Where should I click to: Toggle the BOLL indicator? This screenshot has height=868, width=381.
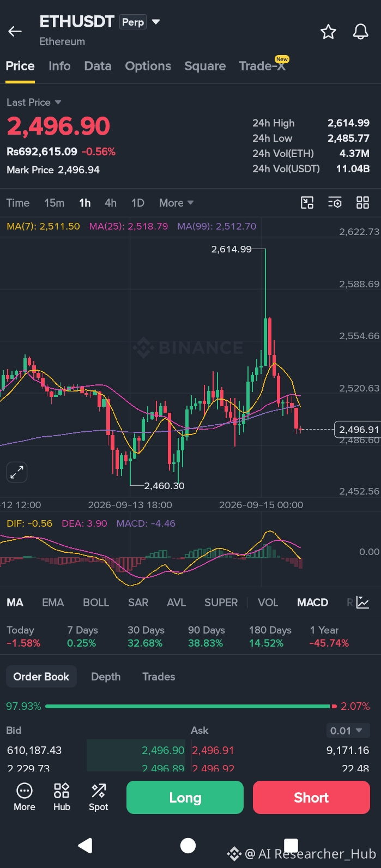(x=96, y=602)
